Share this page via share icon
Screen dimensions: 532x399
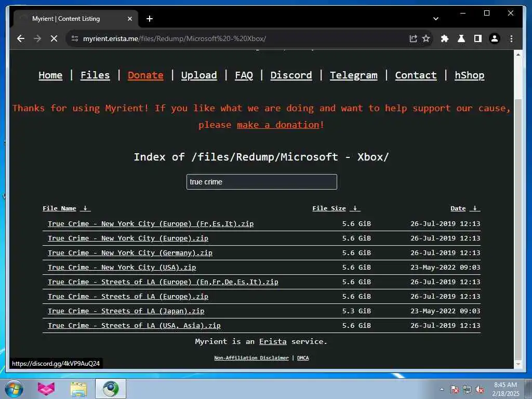coord(413,38)
